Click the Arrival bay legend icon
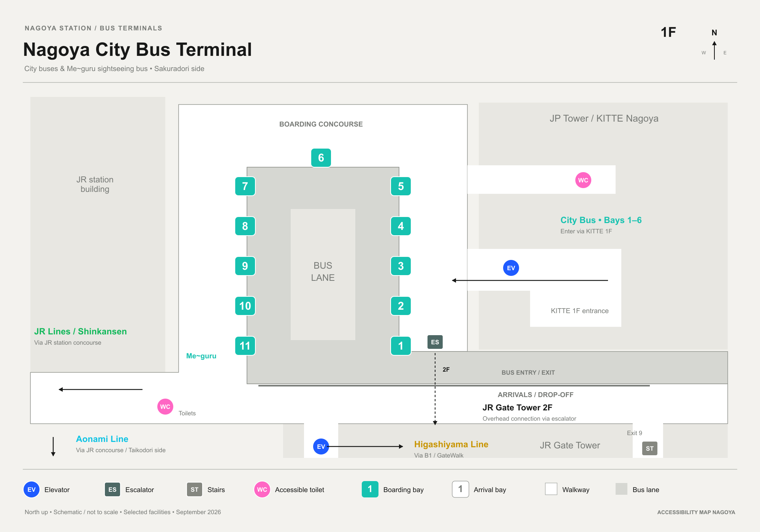This screenshot has width=760, height=532. coord(461,489)
